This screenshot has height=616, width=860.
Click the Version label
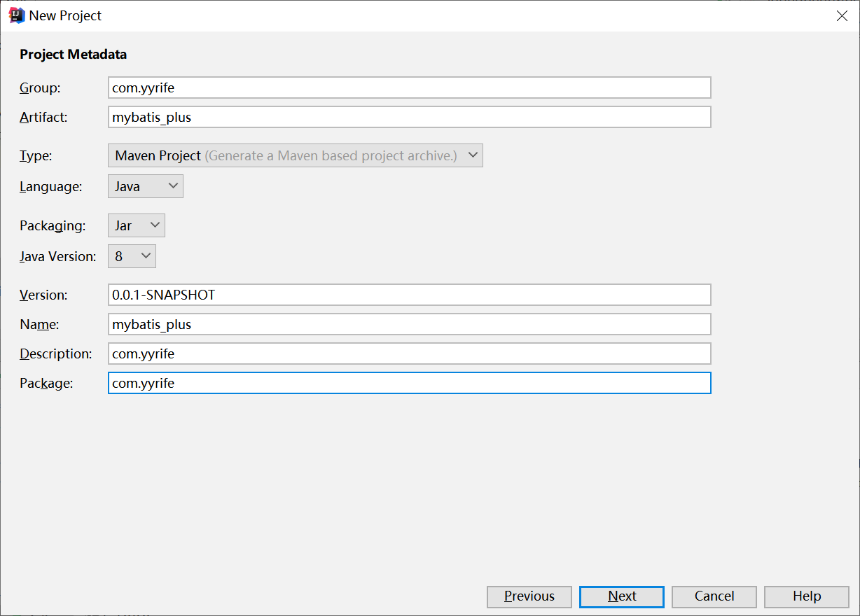[x=43, y=295]
